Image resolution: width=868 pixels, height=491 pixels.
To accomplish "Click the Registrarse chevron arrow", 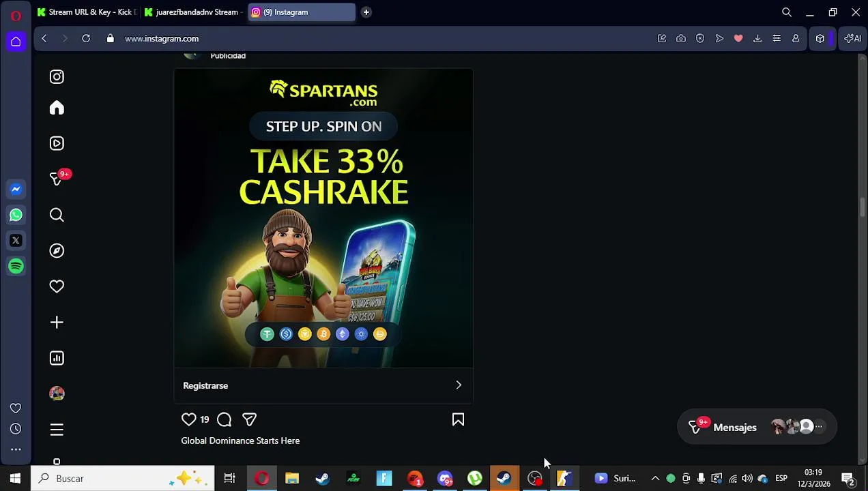I will click(459, 385).
